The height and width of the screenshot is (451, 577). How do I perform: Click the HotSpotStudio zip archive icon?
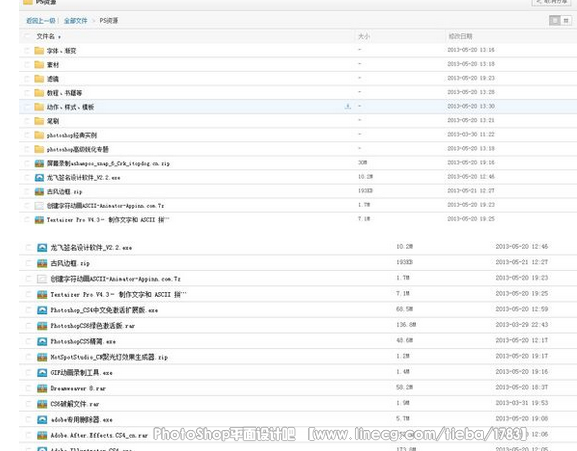[x=42, y=357]
